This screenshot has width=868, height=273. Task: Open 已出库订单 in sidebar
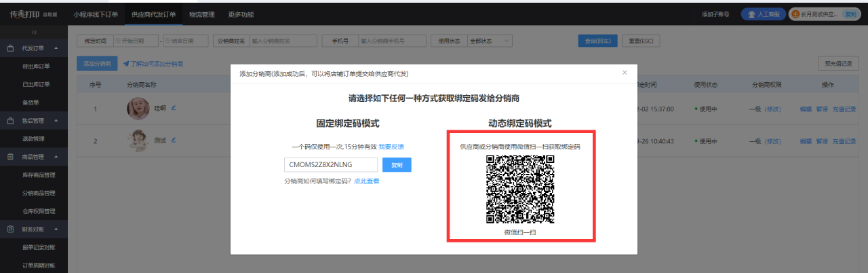point(36,84)
